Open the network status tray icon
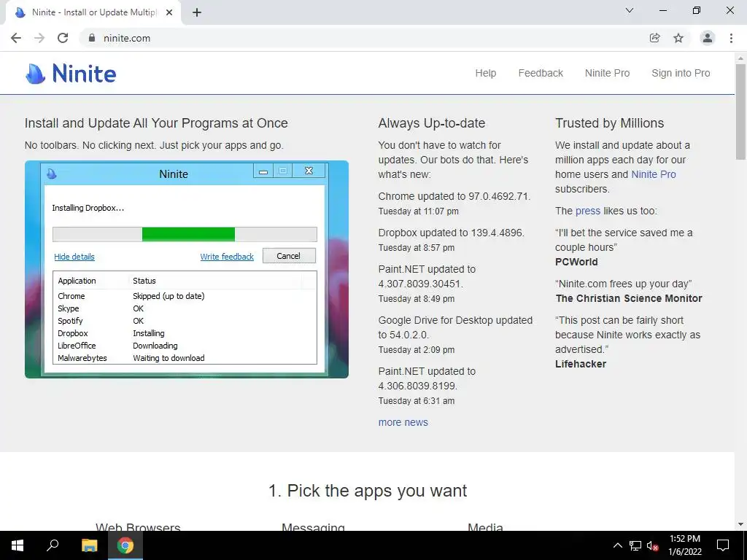 click(635, 545)
